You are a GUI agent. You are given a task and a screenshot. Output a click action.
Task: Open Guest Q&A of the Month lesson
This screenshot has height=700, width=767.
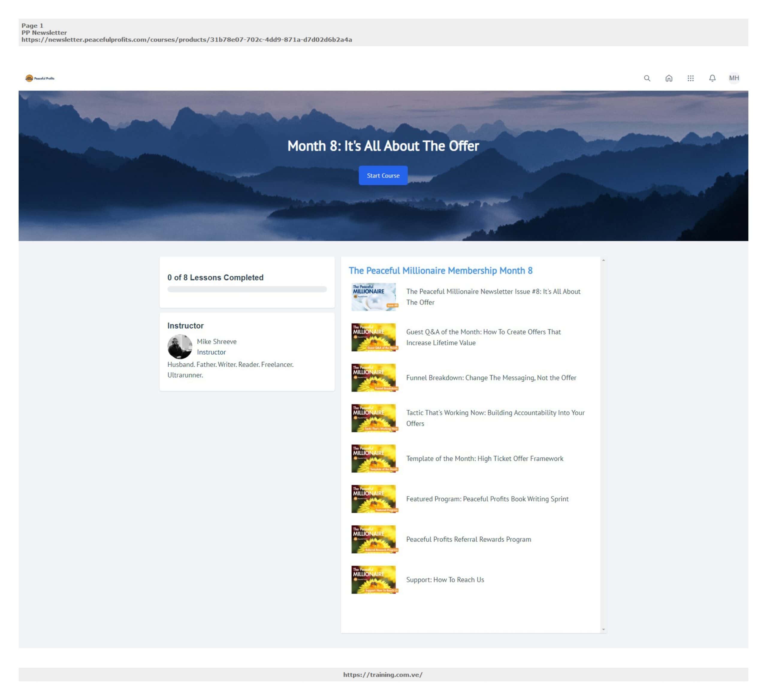pyautogui.click(x=483, y=337)
